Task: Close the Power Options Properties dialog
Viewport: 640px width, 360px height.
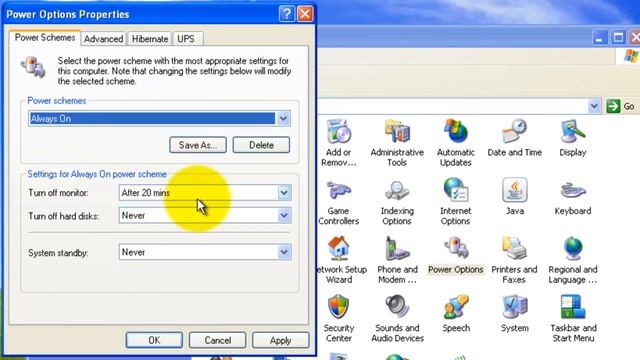Action: point(305,14)
